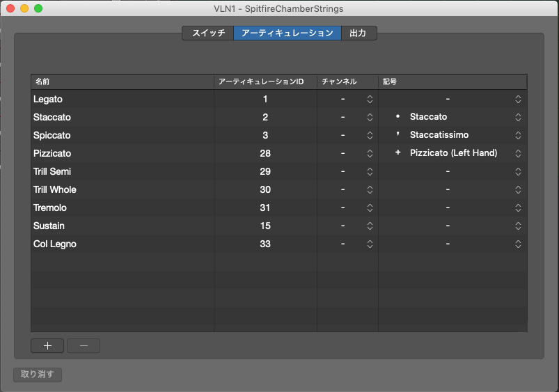
Task: Click the 記号 column header
Action: click(x=452, y=81)
